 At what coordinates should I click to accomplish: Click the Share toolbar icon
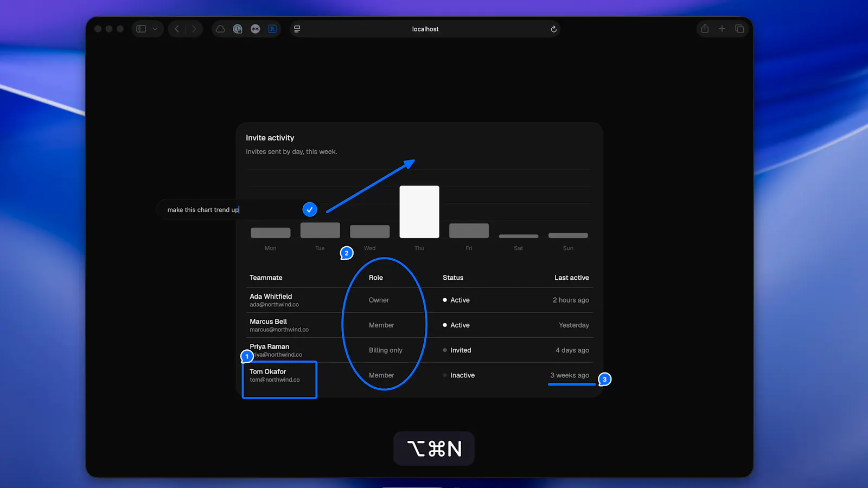pyautogui.click(x=705, y=29)
